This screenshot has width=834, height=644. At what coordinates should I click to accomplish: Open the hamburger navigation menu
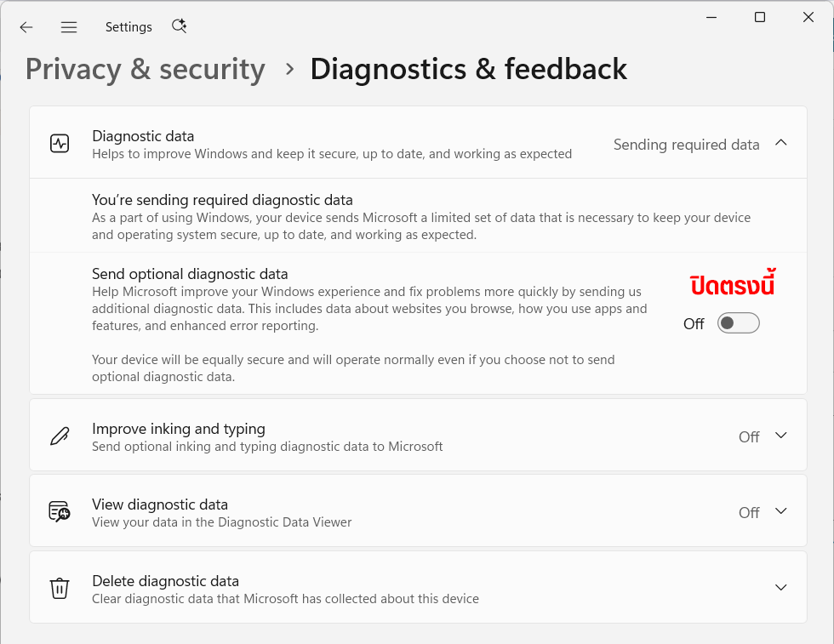coord(69,27)
